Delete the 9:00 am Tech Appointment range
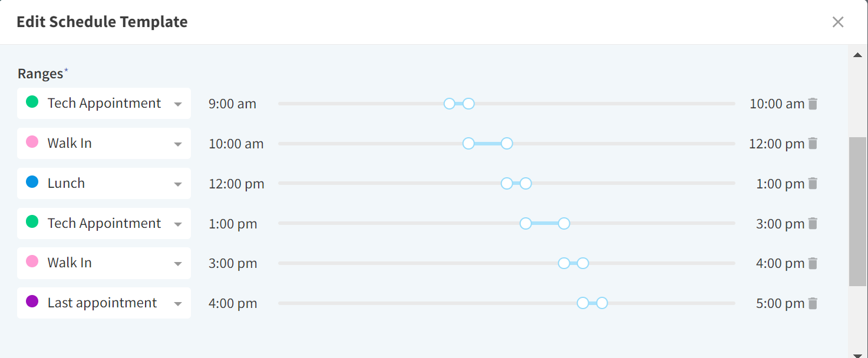This screenshot has height=358, width=868. click(x=813, y=104)
